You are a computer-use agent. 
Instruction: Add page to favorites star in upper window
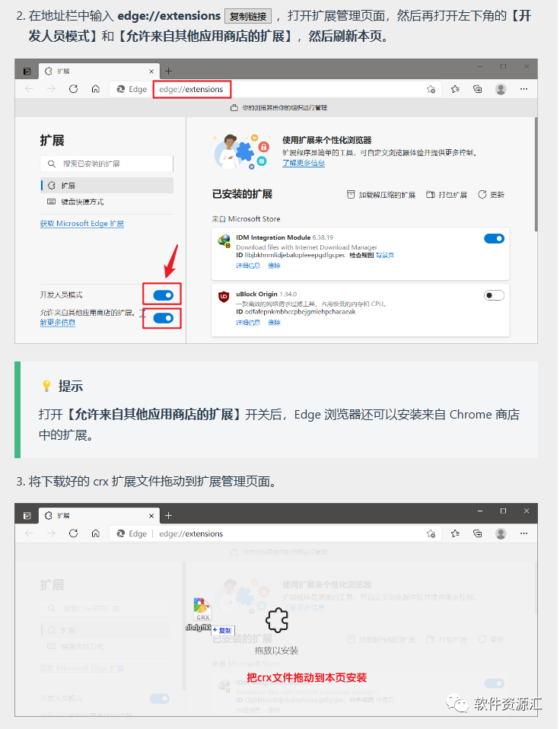coord(431,89)
